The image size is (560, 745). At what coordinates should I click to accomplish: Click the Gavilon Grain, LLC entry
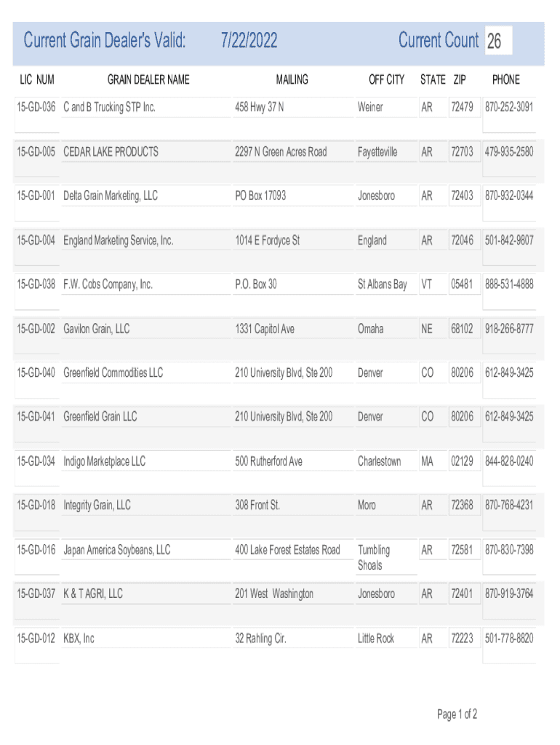pyautogui.click(x=97, y=329)
